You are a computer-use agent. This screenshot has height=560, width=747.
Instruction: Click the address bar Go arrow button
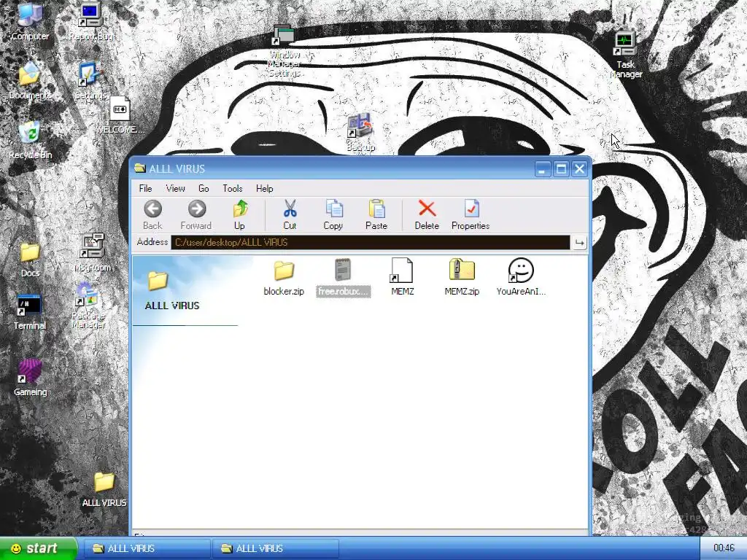coord(579,243)
